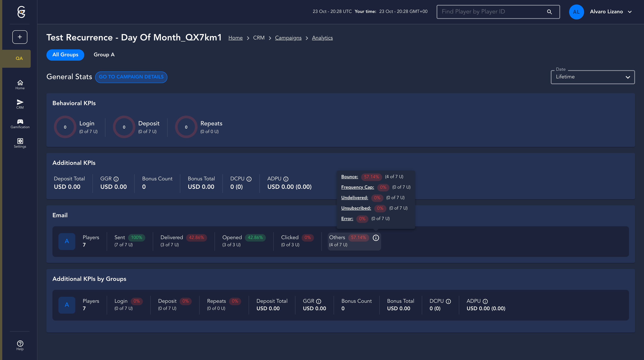Switch to the Group A tab
The image size is (644, 360).
(x=104, y=55)
